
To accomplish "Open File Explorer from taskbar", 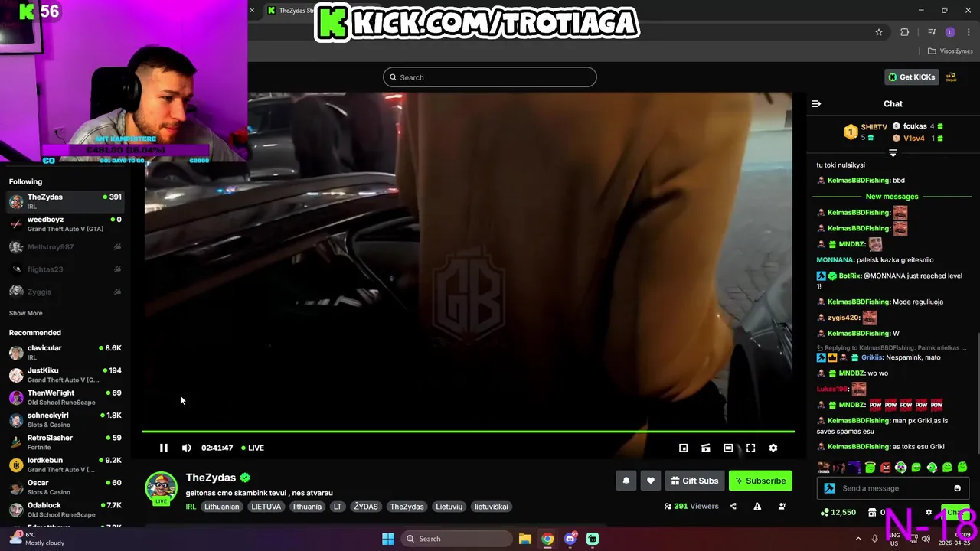I will pyautogui.click(x=524, y=539).
